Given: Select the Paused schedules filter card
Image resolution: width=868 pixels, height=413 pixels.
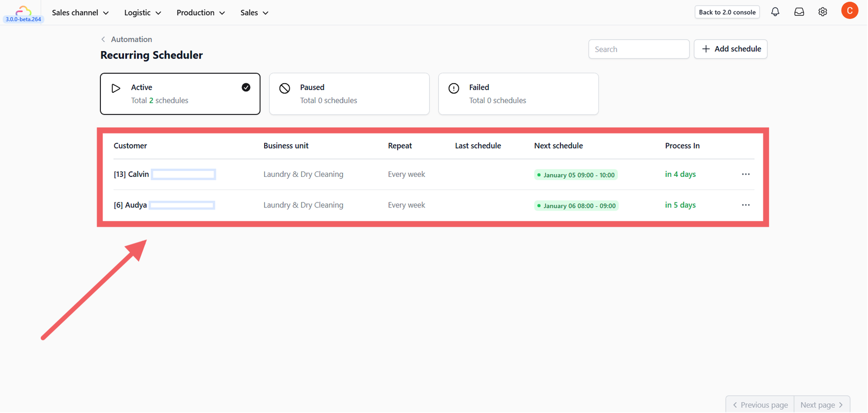Looking at the screenshot, I should click(349, 94).
